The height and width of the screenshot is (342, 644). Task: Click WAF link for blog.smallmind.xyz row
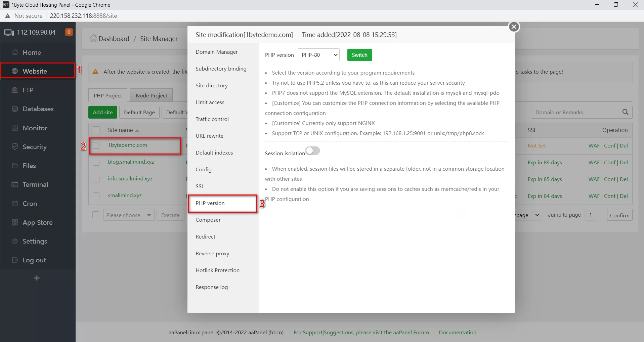pos(594,162)
